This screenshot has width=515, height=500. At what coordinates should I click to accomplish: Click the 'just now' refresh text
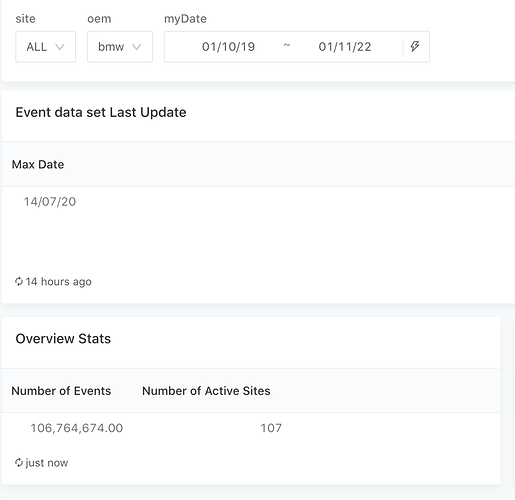click(x=47, y=463)
